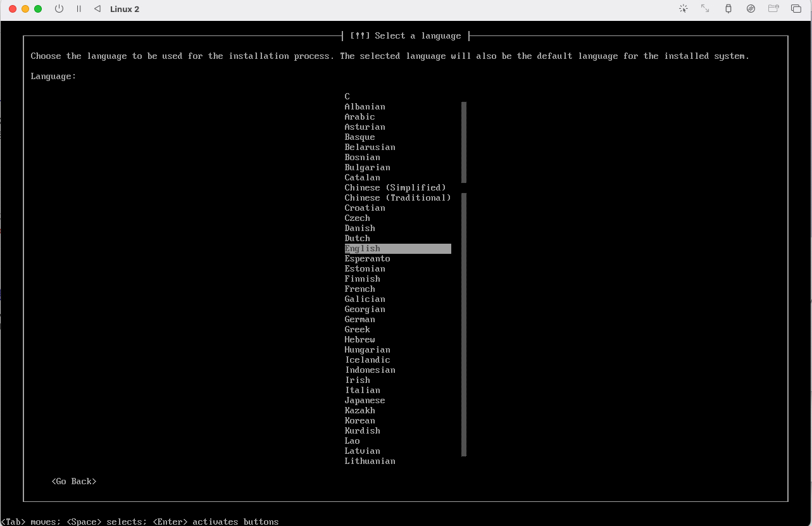Image resolution: width=812 pixels, height=526 pixels.
Task: Pick Japanese in the language list
Action: coord(365,401)
